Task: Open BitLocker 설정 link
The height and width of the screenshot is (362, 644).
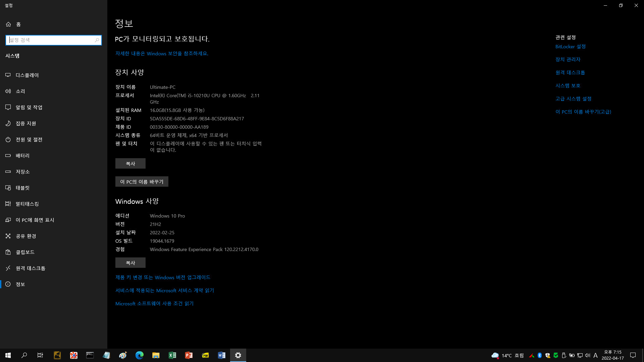Action: pos(571,47)
